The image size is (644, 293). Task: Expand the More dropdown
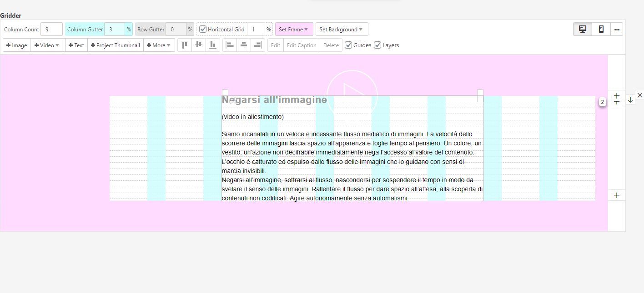[159, 45]
